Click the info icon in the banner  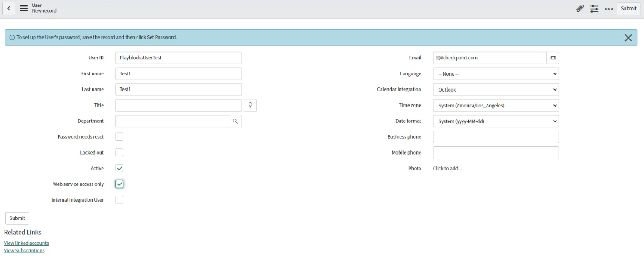[x=12, y=37]
